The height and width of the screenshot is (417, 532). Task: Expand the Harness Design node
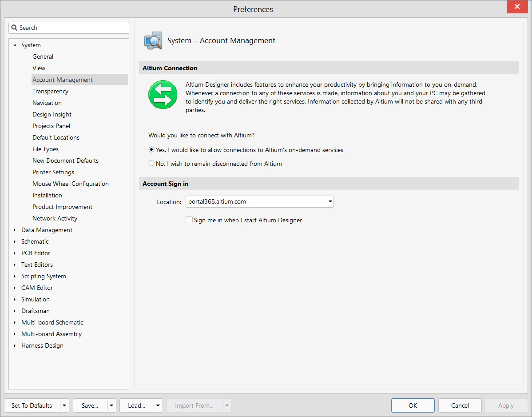coord(15,345)
